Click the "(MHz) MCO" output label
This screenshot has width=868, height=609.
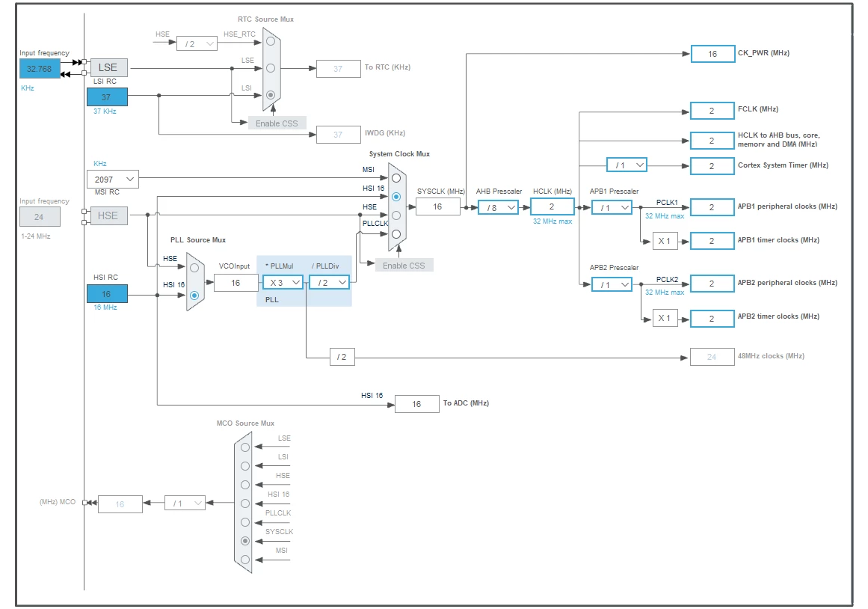[x=58, y=502]
